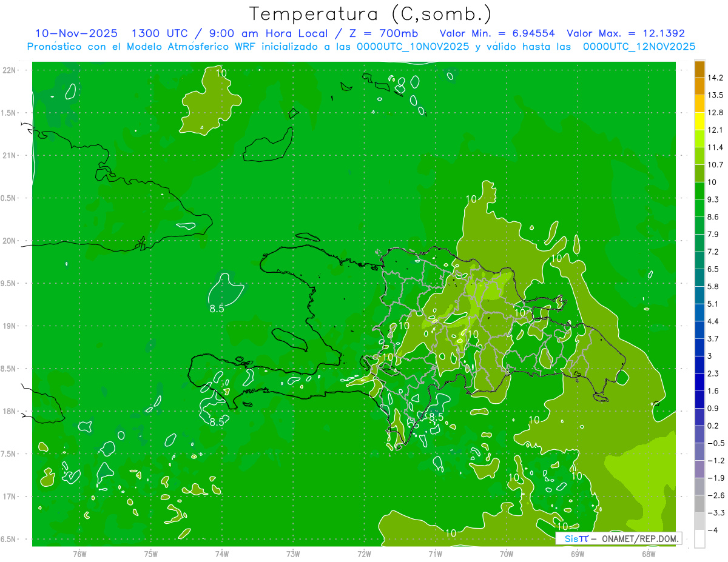Image resolution: width=728 pixels, height=562 pixels.
Task: Click the "-1.2" color bar label
Action: click(715, 461)
